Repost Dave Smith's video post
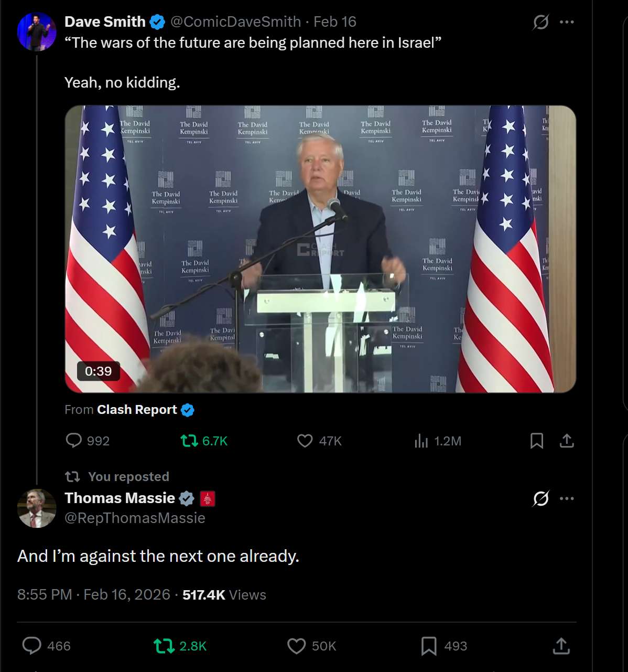Image resolution: width=628 pixels, height=672 pixels. pos(189,441)
